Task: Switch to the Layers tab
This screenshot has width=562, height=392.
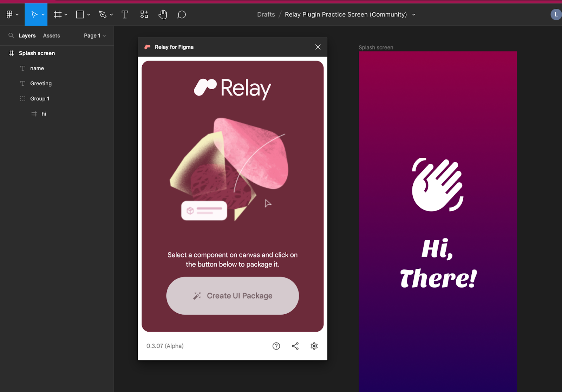Action: (27, 35)
